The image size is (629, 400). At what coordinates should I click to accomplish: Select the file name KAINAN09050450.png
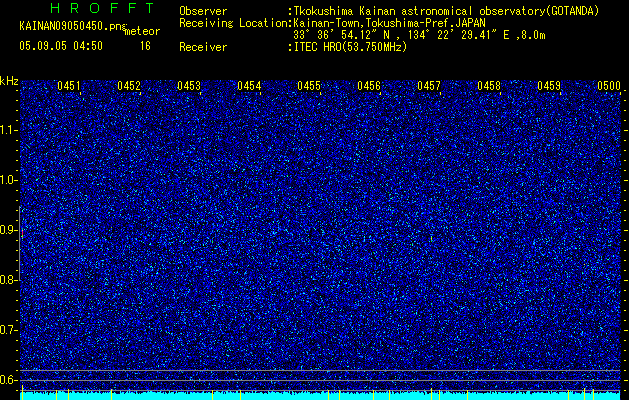[x=72, y=26]
